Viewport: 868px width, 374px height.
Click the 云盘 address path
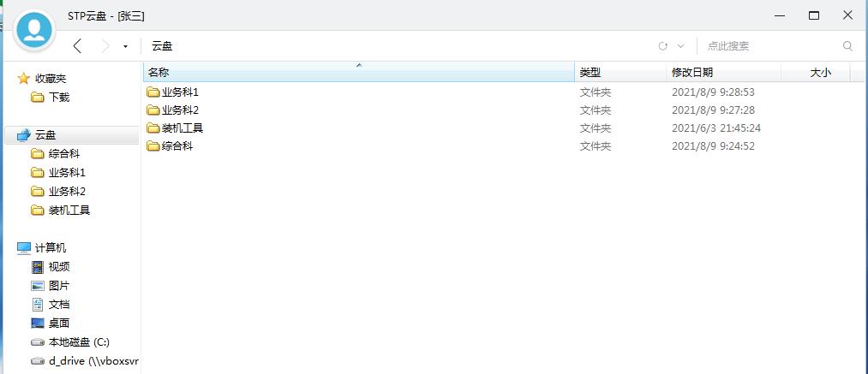pyautogui.click(x=162, y=46)
